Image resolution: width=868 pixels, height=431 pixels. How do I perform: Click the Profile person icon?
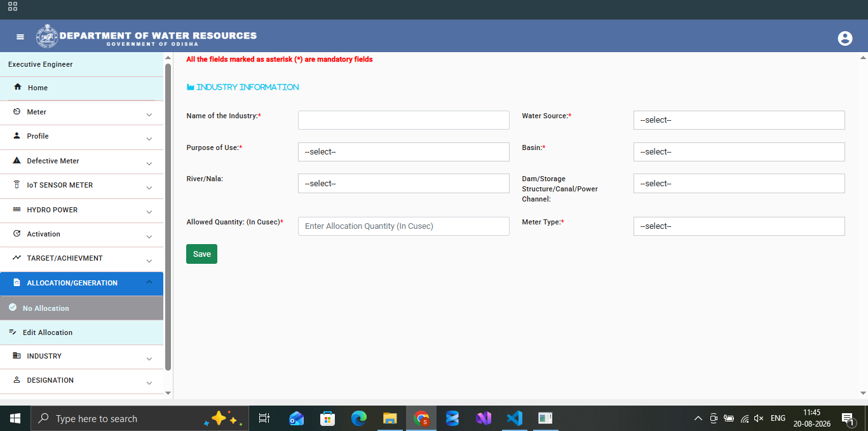click(17, 135)
